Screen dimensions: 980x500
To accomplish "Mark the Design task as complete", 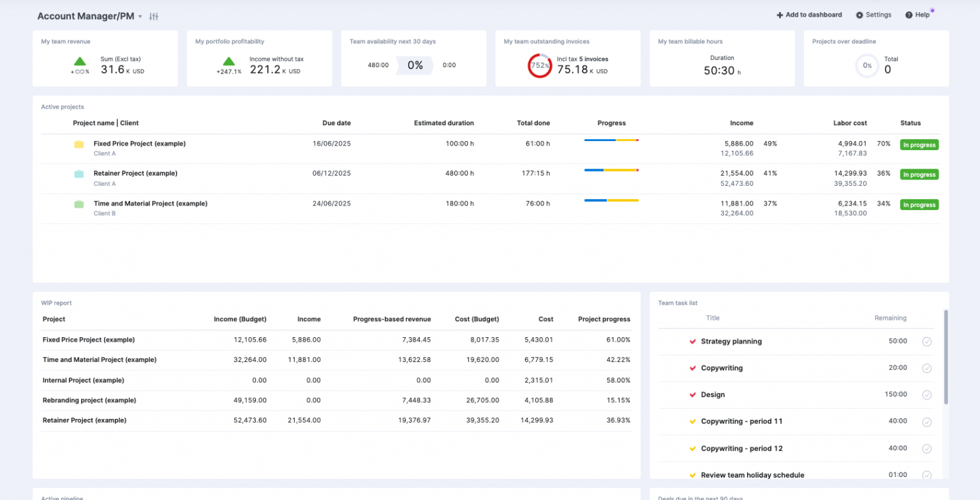I will coord(927,395).
